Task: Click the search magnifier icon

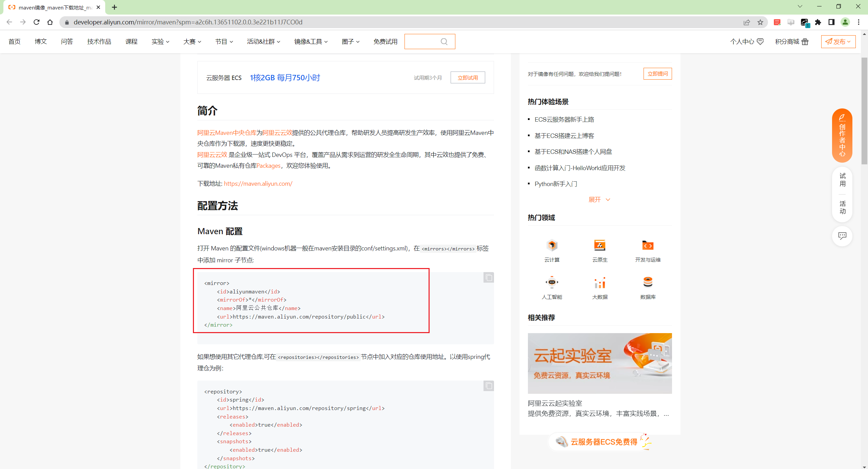Action: coord(444,41)
